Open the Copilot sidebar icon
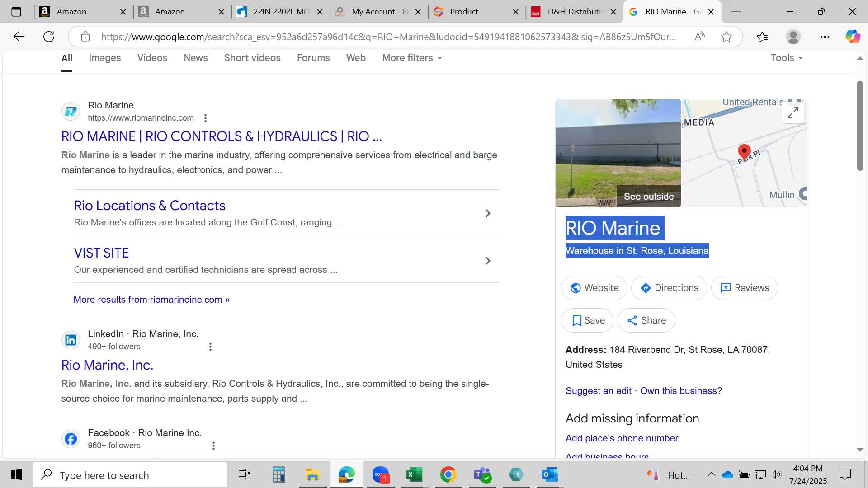 [x=853, y=37]
